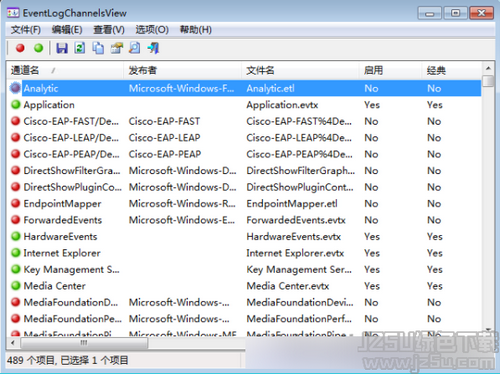Click the Internet Explorer.evtx file name cell
Viewport: 500px width, 374px height.
pyautogui.click(x=295, y=253)
